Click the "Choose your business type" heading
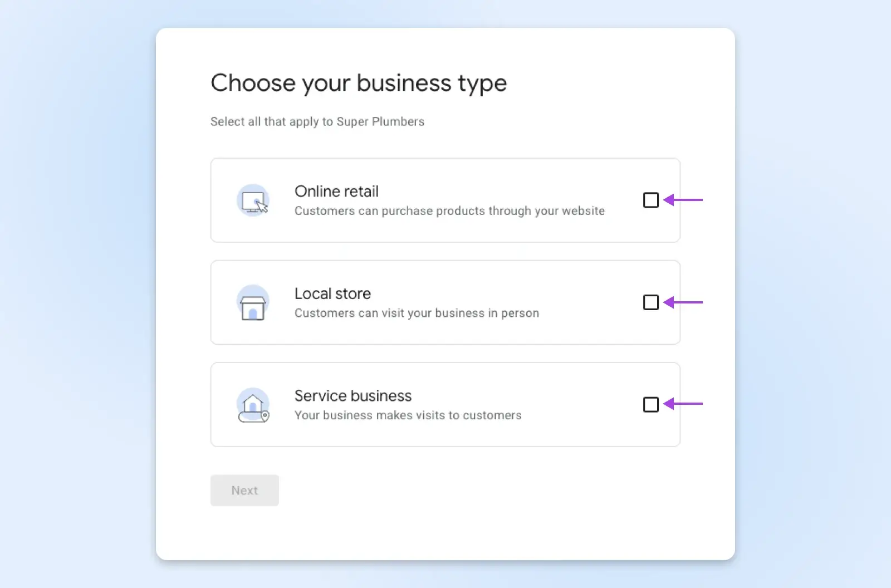Viewport: 891px width, 588px height. pos(359,84)
